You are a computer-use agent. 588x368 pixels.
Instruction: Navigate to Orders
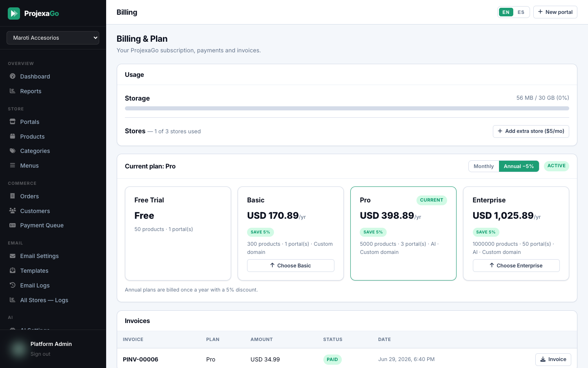click(53, 196)
